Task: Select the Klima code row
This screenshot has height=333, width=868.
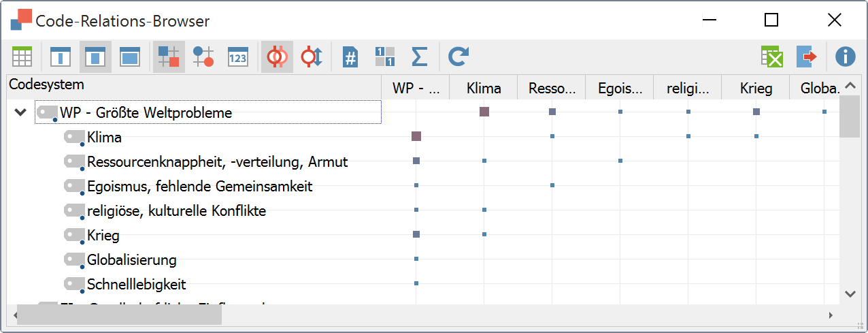Action: [105, 138]
